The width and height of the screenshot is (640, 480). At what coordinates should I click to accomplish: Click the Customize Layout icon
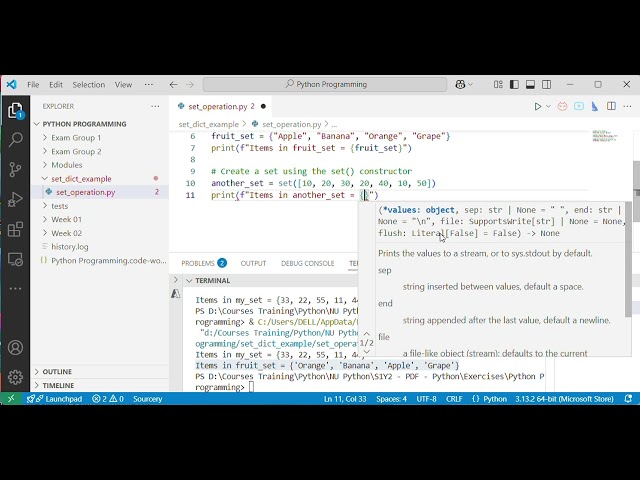click(498, 84)
